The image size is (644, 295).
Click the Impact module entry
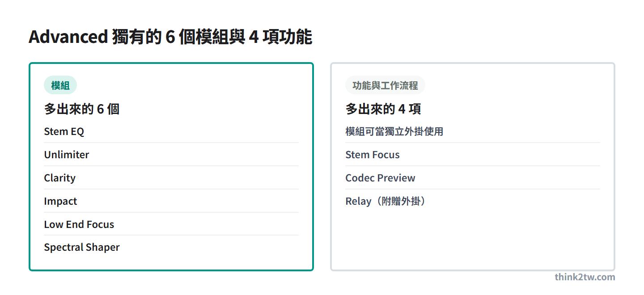[171, 201]
